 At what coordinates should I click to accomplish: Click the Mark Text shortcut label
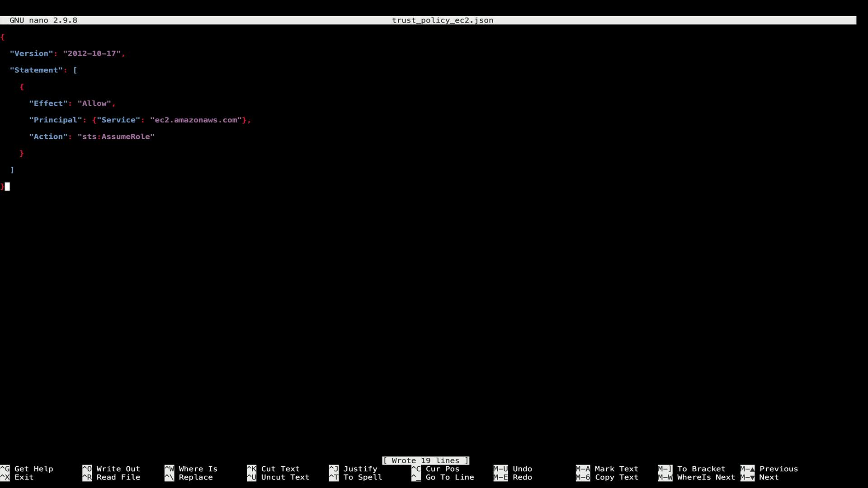coord(616,469)
